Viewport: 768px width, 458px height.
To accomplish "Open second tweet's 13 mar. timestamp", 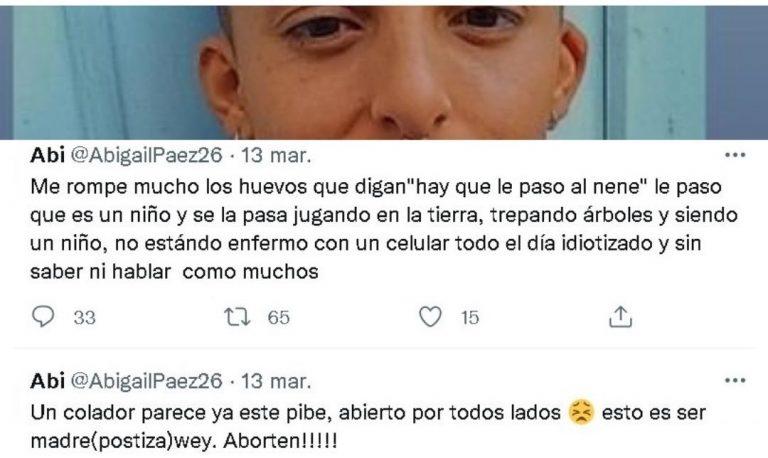I will point(276,381).
